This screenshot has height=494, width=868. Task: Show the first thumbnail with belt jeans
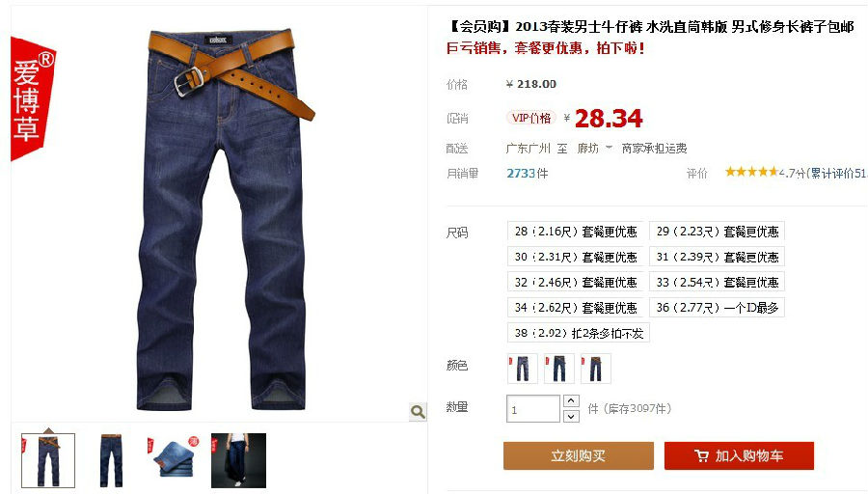pyautogui.click(x=48, y=461)
